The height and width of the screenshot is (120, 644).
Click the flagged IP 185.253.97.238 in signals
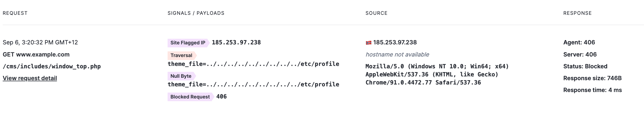pos(236,43)
